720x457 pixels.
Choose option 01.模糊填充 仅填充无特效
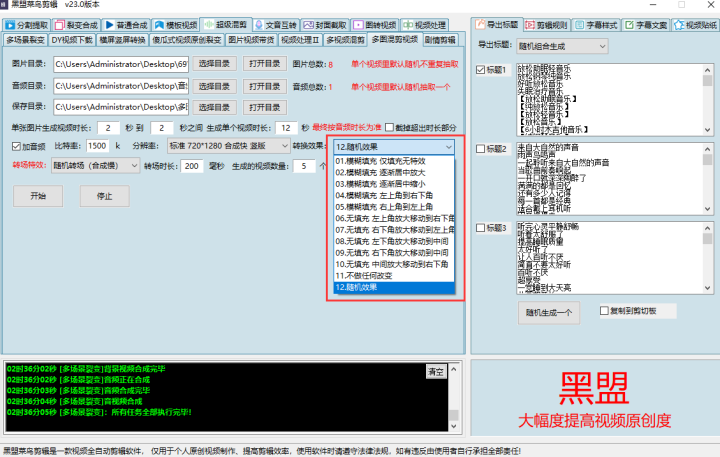pyautogui.click(x=394, y=161)
